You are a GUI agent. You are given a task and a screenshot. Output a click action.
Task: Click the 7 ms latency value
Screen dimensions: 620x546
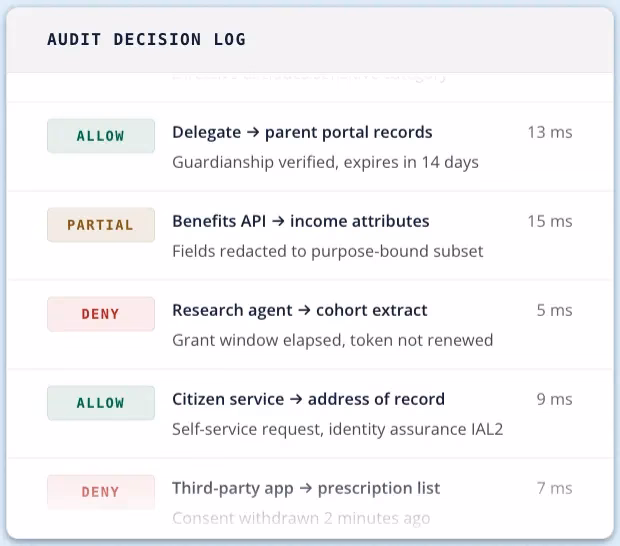click(554, 488)
